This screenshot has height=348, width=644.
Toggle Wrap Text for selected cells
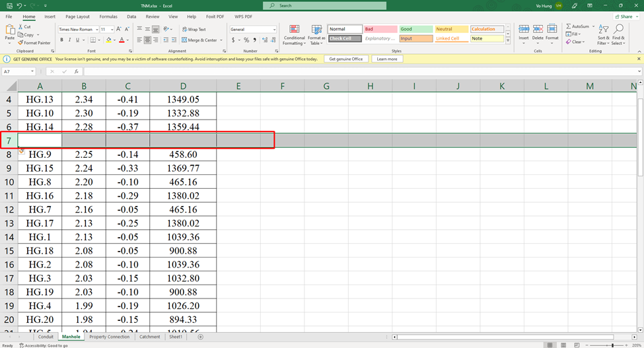pyautogui.click(x=193, y=30)
